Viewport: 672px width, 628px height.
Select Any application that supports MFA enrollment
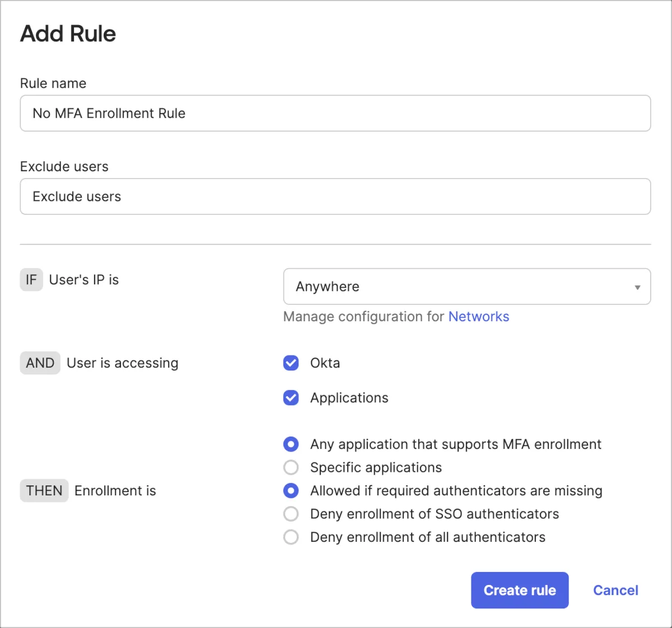pyautogui.click(x=291, y=444)
